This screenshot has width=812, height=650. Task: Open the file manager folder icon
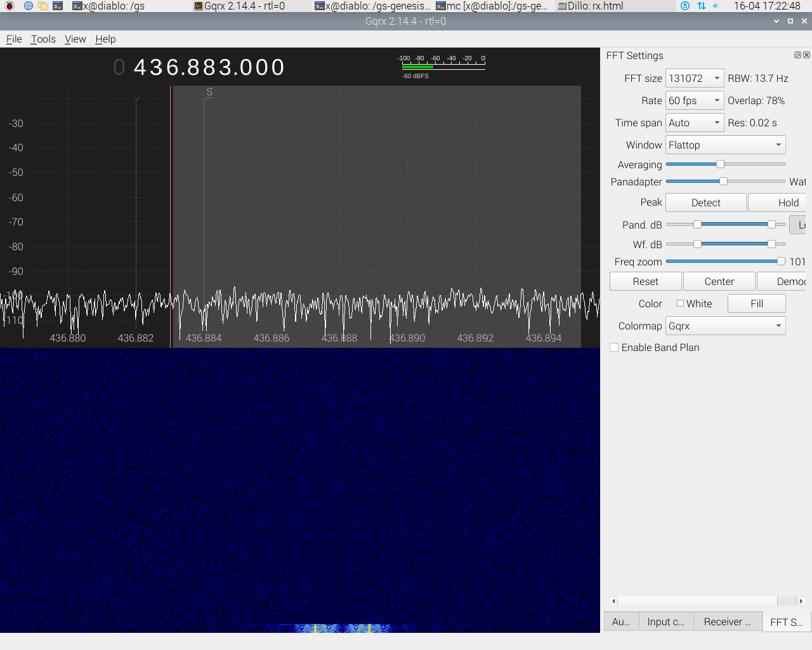tap(43, 6)
